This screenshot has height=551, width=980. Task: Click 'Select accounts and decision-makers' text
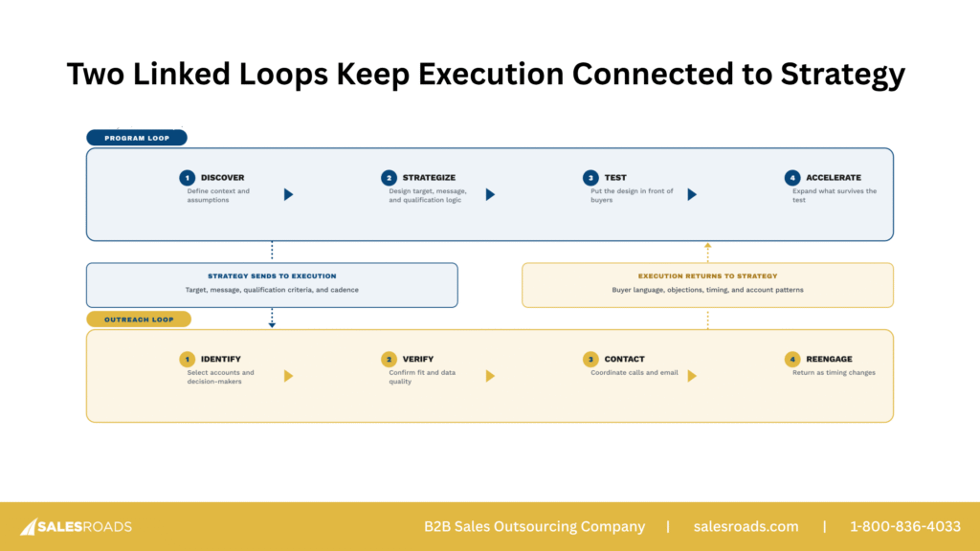221,377
